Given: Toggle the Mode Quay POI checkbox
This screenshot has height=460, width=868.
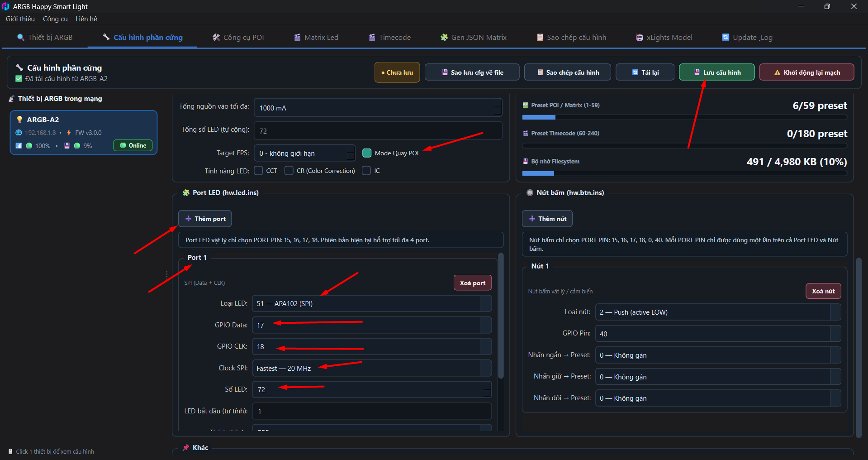Looking at the screenshot, I should pyautogui.click(x=367, y=153).
